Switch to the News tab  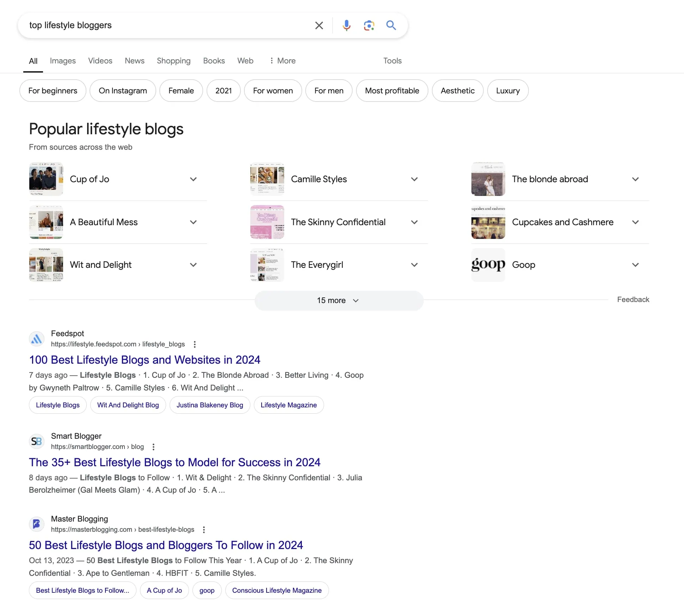click(134, 61)
